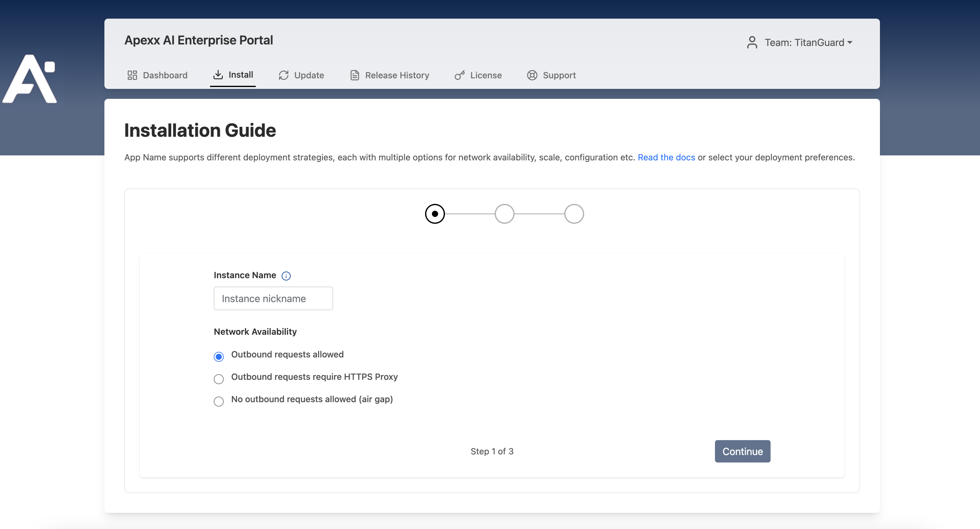This screenshot has width=980, height=529.
Task: Click the second step indicator circle
Action: 505,214
